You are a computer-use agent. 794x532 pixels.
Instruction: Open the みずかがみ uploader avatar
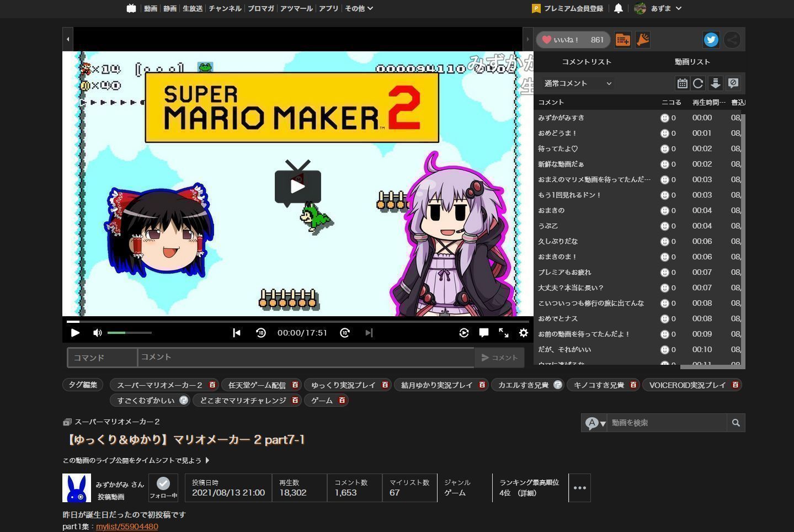(77, 488)
